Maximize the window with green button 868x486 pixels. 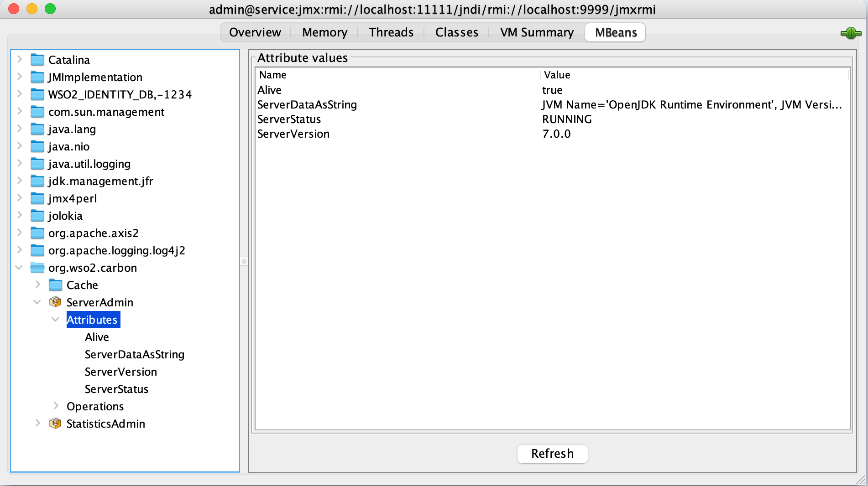[x=50, y=9]
